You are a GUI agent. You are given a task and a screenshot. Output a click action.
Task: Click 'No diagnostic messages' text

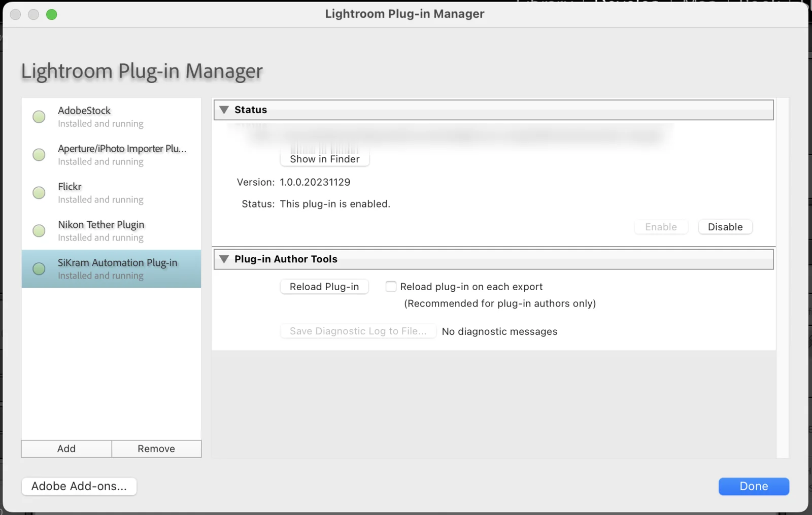click(500, 331)
